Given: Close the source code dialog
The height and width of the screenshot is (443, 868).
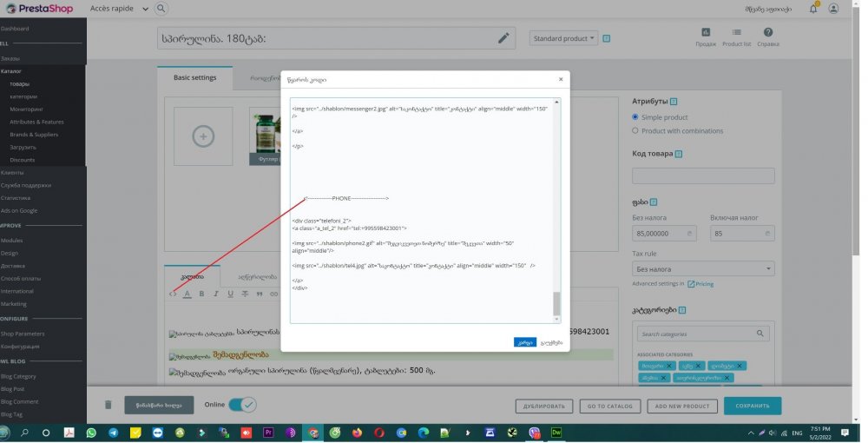Looking at the screenshot, I should 561,79.
